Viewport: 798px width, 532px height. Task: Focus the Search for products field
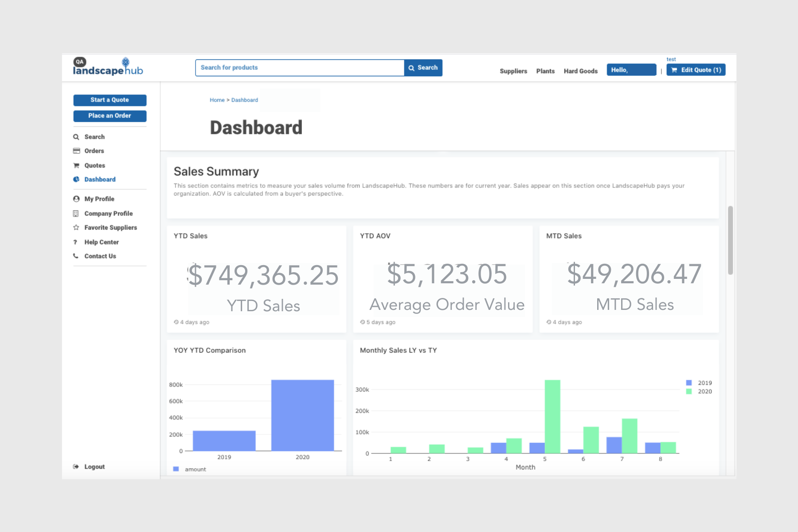pyautogui.click(x=300, y=68)
